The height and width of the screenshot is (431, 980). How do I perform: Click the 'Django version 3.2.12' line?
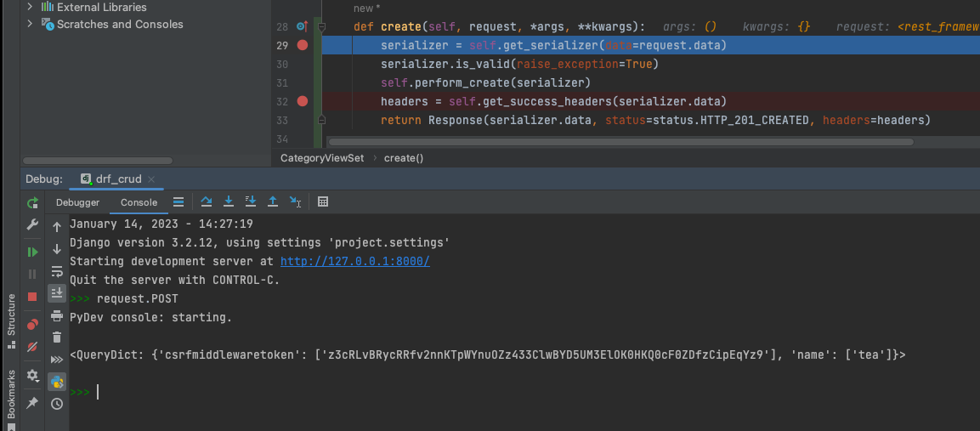(x=260, y=243)
